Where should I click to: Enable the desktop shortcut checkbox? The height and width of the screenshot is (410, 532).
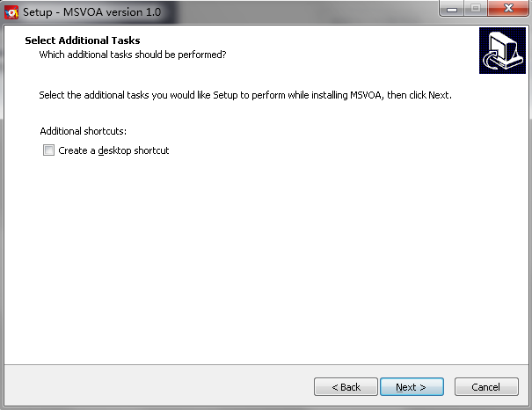tap(48, 150)
